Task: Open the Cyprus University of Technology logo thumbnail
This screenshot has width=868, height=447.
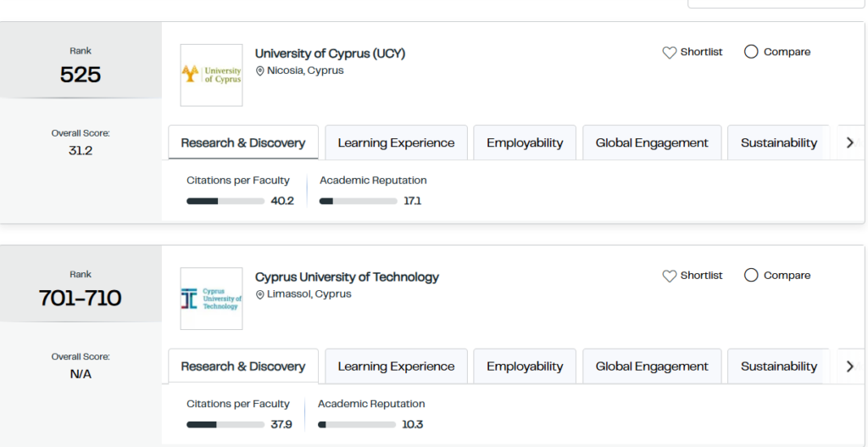Action: point(211,299)
